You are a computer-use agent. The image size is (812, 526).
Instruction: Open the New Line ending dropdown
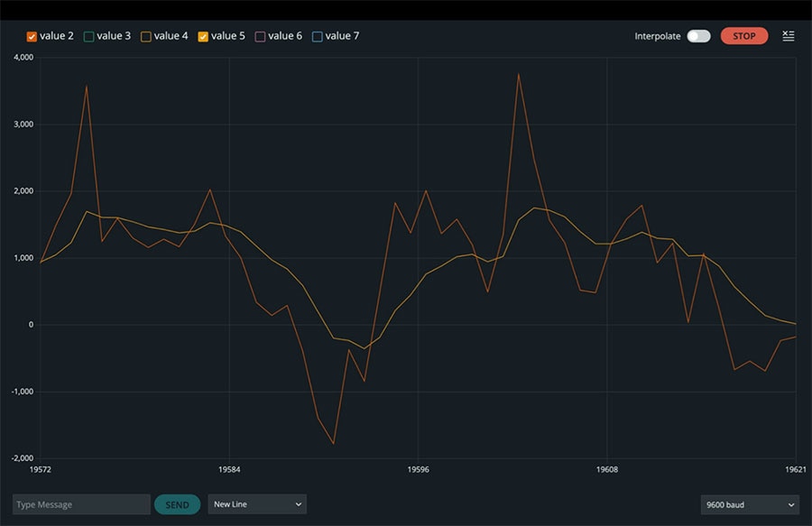[257, 504]
